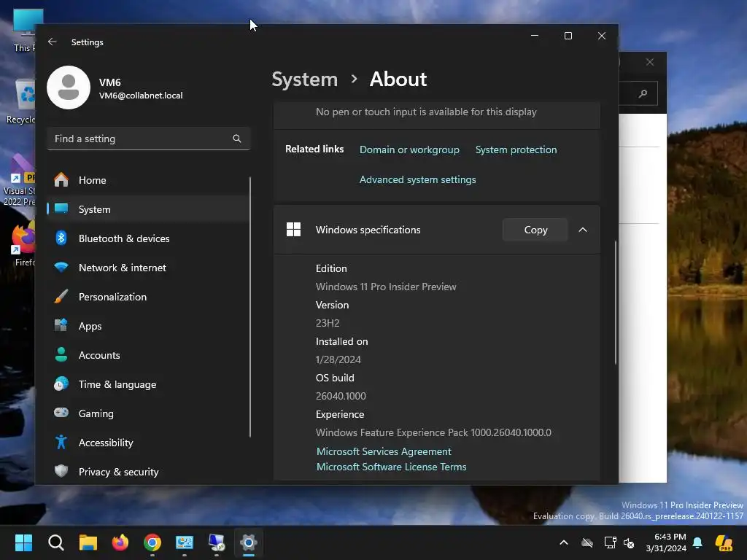
Task: Go back with the Settings back arrow
Action: pos(53,42)
